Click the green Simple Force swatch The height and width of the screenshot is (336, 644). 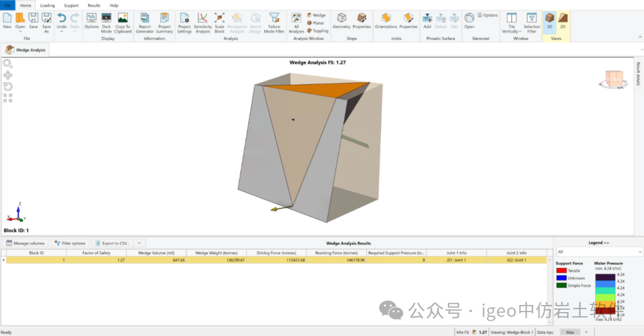[562, 285]
